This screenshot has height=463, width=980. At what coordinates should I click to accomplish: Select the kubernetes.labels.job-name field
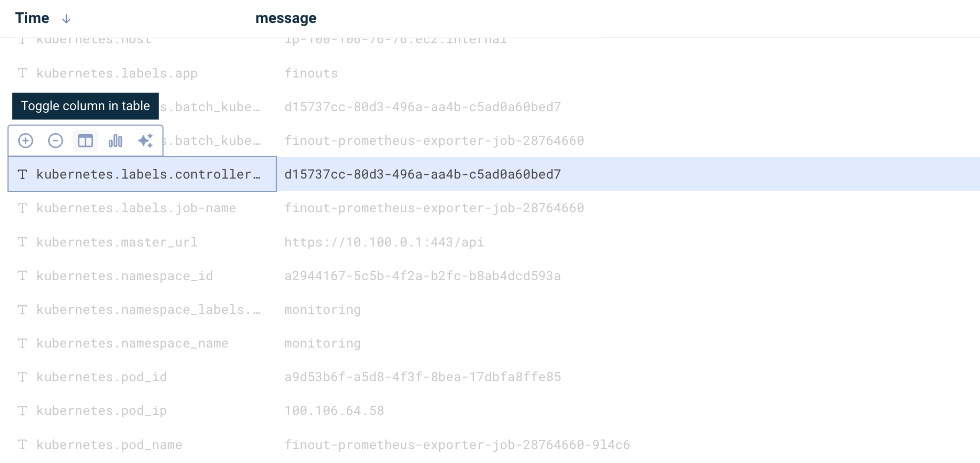136,208
